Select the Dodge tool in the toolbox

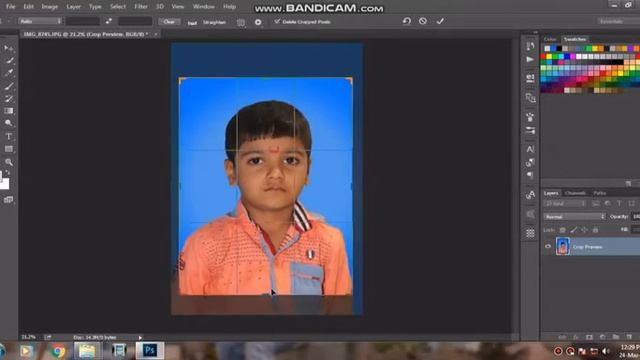[9, 123]
